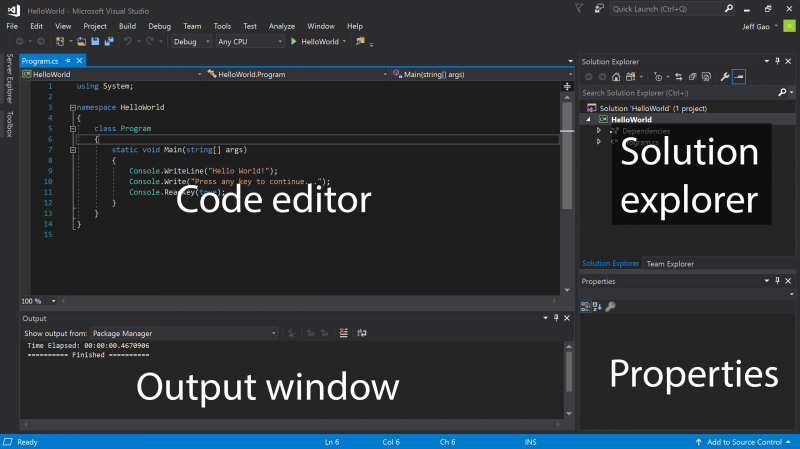Open the 100 % zoom level dropdown
800x449 pixels.
click(38, 301)
